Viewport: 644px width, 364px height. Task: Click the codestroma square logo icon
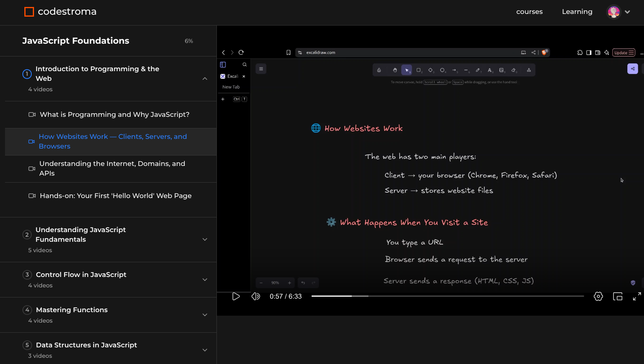(29, 12)
